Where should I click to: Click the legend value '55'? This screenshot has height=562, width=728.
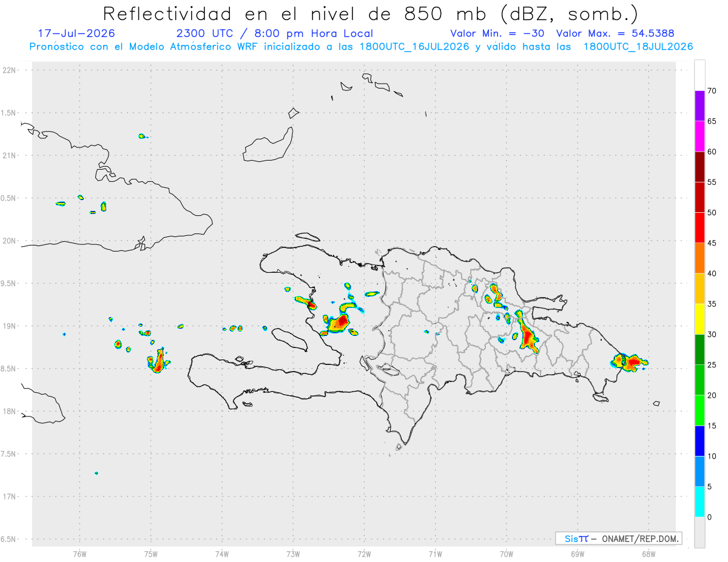coord(712,182)
